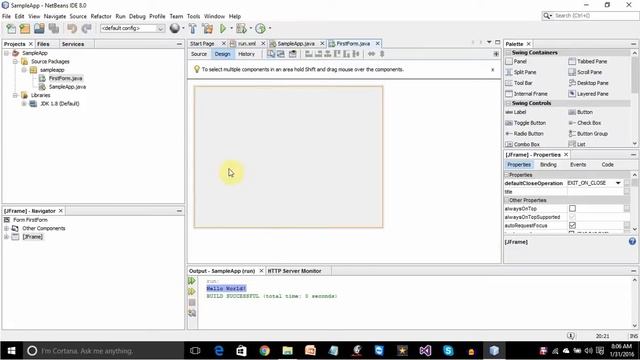Switch to the Source view button
The width and height of the screenshot is (640, 360).
[199, 54]
